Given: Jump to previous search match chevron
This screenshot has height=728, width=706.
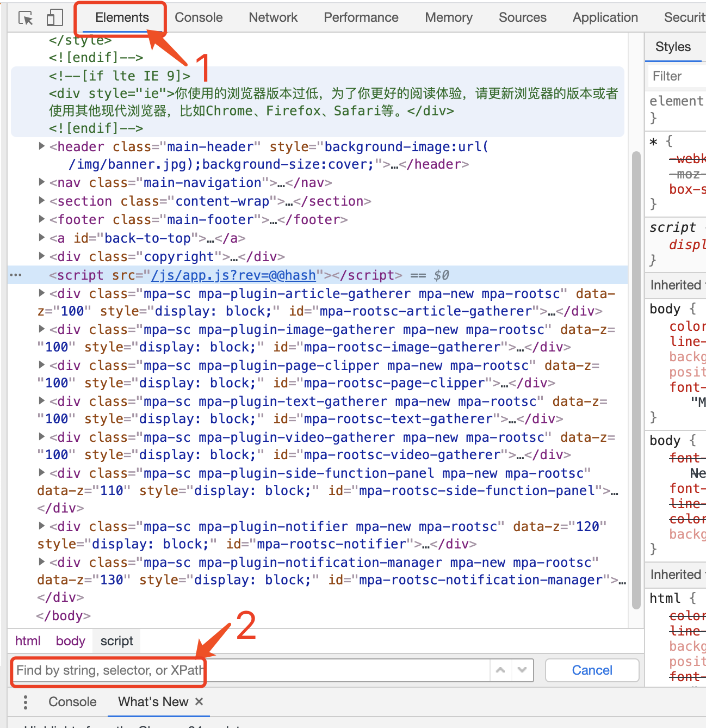Looking at the screenshot, I should tap(500, 670).
